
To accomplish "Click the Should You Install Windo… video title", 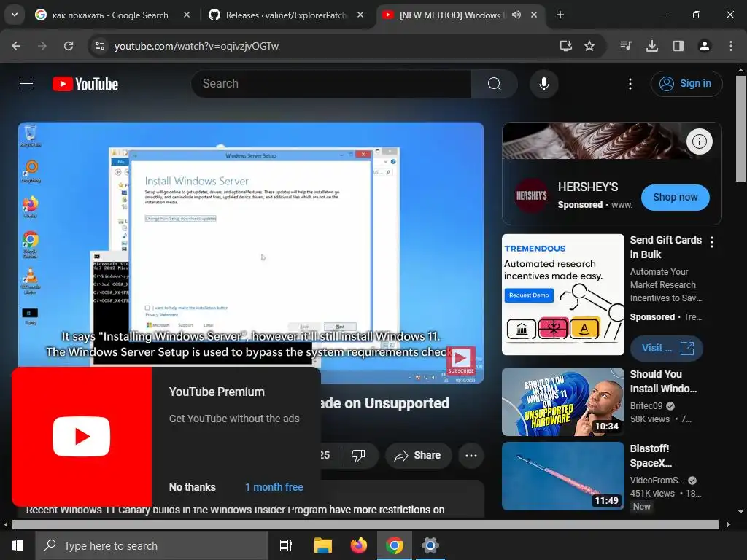I will click(663, 381).
